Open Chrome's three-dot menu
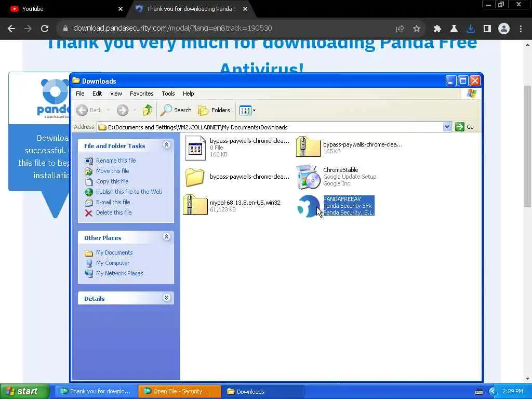Viewport: 532px width, 399px height. coord(521,29)
